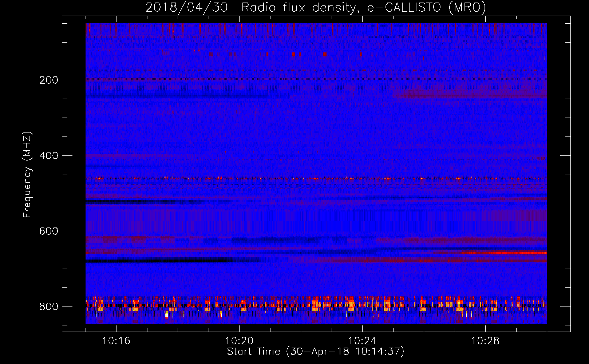Screen dimensions: 589x364
Task: Click the 10:16 time tick label
Action: (116, 341)
